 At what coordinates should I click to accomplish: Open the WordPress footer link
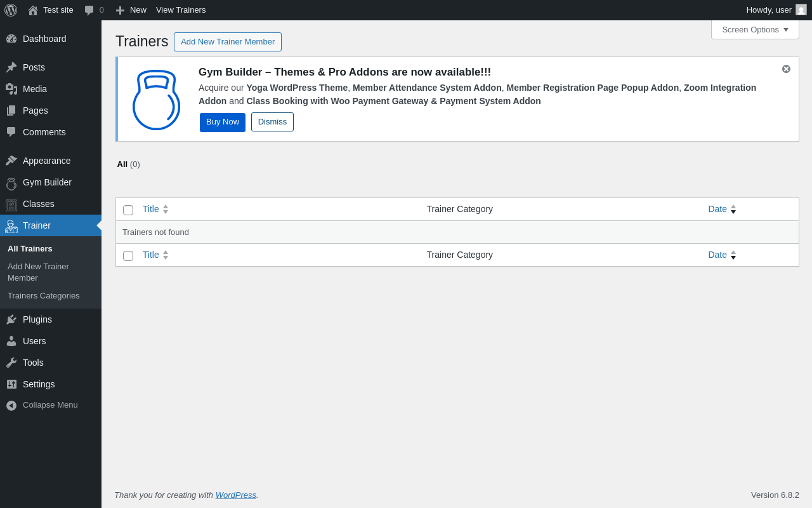click(236, 495)
